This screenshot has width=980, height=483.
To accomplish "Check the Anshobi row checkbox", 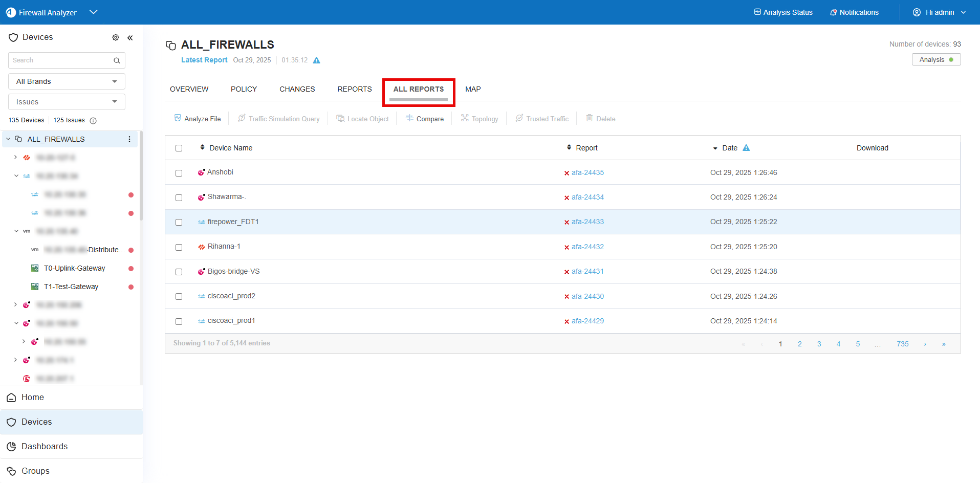I will (x=179, y=173).
